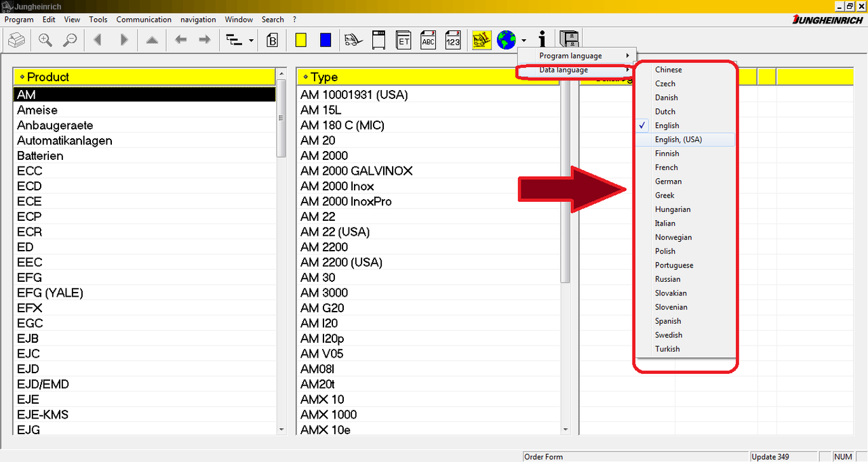This screenshot has width=868, height=462.
Task: Click the zoom in magnifier icon
Action: (x=45, y=40)
